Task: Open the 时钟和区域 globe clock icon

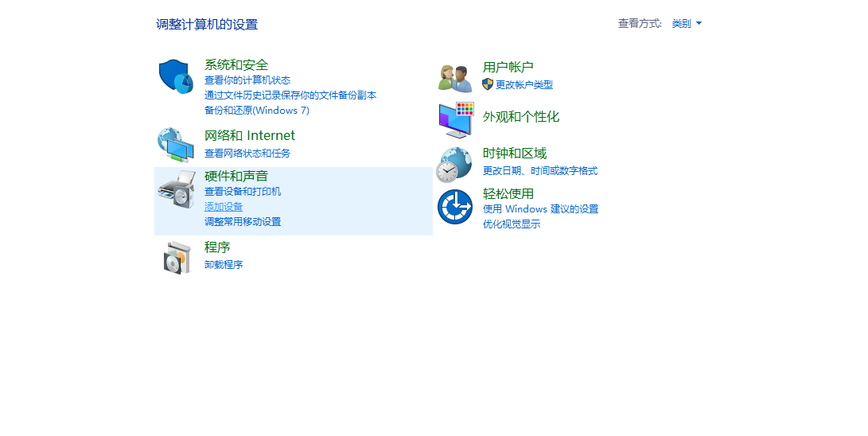Action: [x=454, y=165]
